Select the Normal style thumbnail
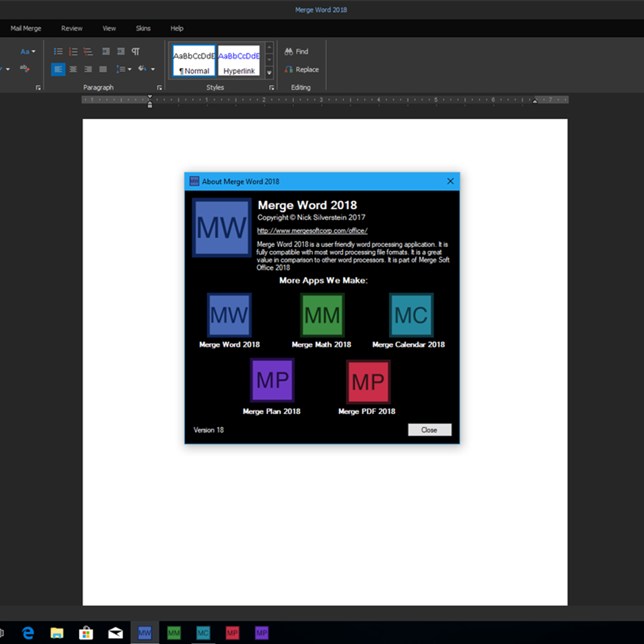644x644 pixels. tap(194, 60)
